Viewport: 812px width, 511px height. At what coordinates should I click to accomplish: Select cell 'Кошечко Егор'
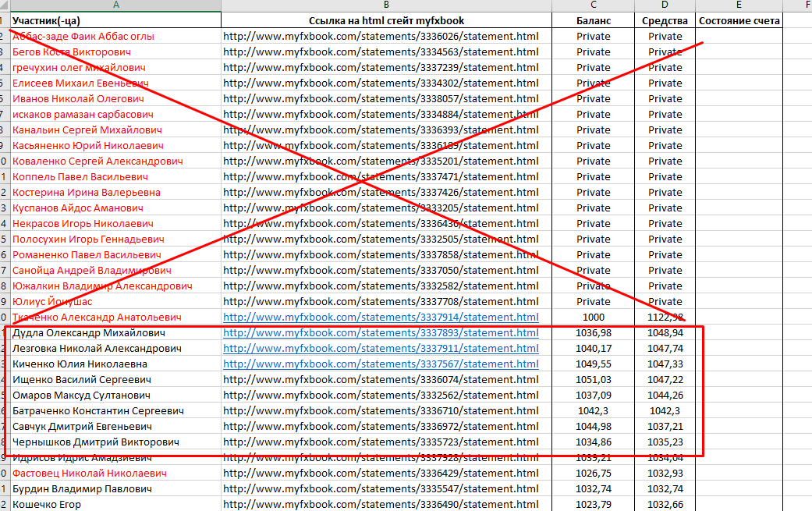pyautogui.click(x=115, y=504)
